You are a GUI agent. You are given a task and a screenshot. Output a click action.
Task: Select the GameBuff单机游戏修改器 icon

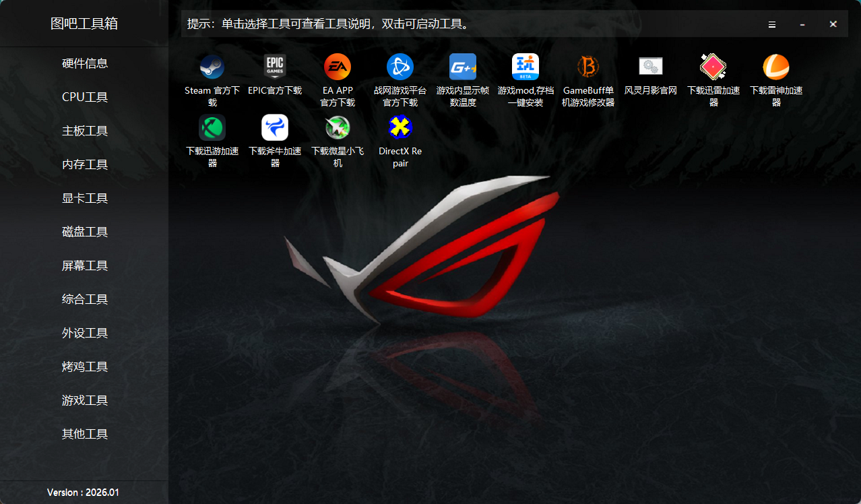pyautogui.click(x=588, y=67)
